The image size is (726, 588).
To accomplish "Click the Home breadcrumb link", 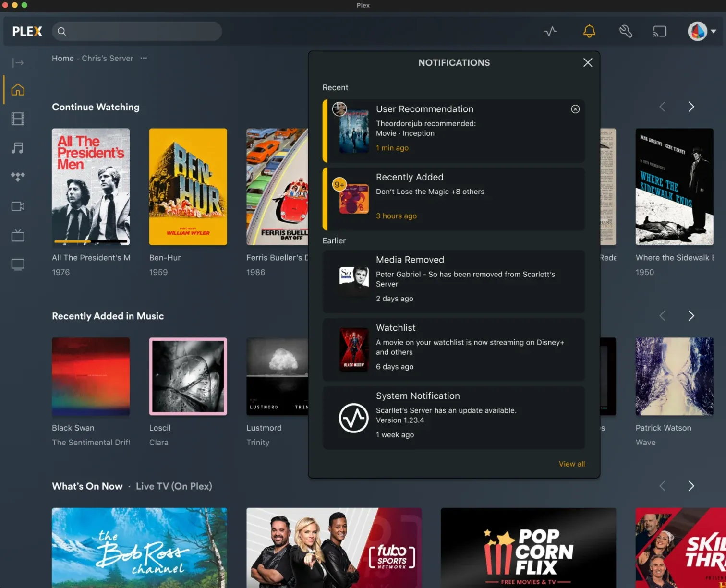I will click(63, 58).
